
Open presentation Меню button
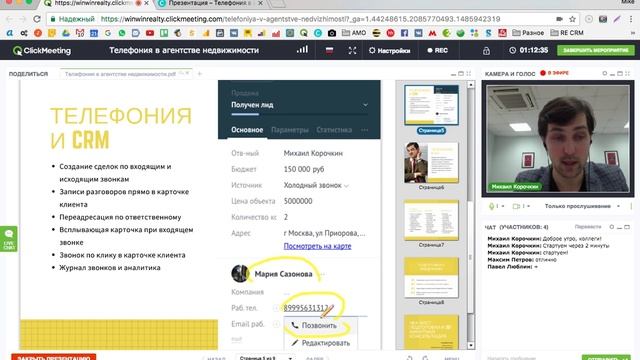452,358
